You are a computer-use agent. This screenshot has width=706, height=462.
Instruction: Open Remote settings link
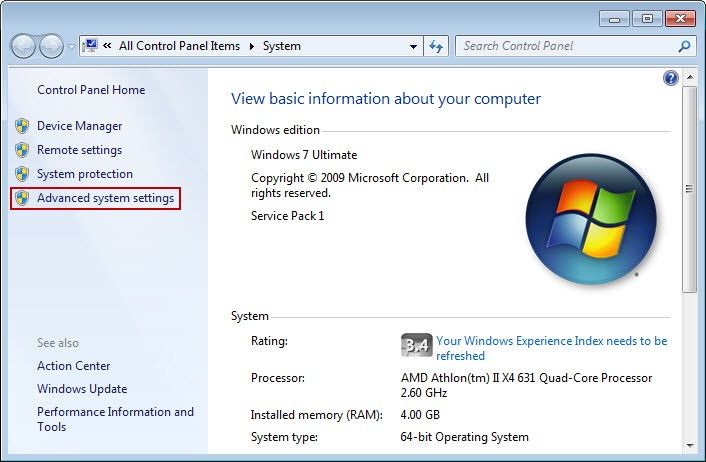coord(79,150)
